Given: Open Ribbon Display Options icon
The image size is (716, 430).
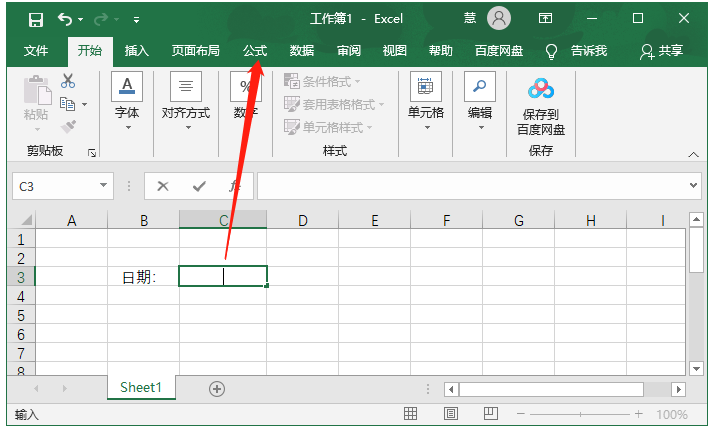Looking at the screenshot, I should 545,18.
